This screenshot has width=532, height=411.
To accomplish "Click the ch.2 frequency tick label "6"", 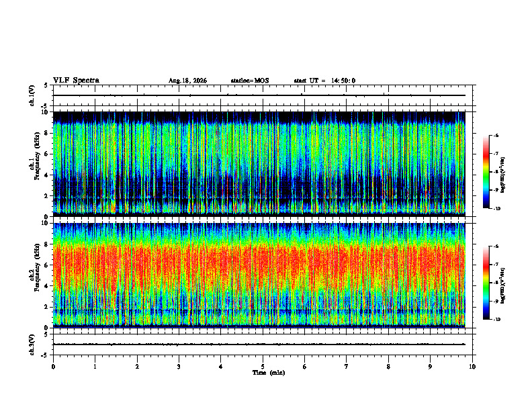I will tap(47, 265).
